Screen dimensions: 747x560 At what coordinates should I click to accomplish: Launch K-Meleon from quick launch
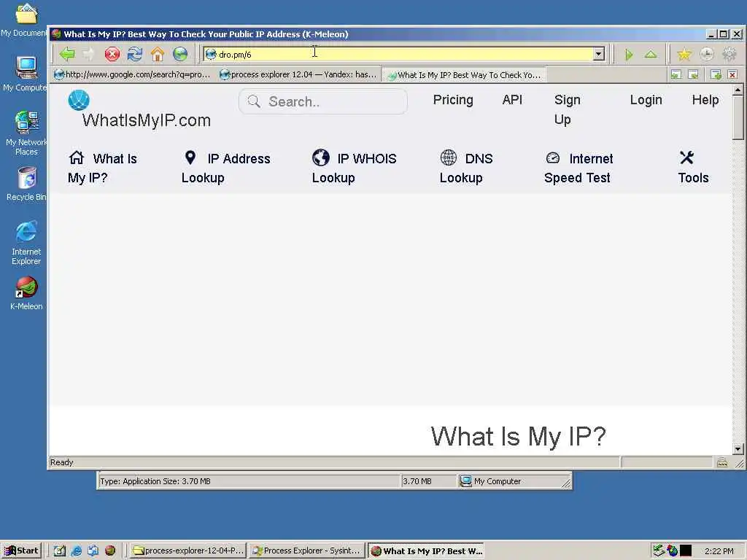[110, 551]
